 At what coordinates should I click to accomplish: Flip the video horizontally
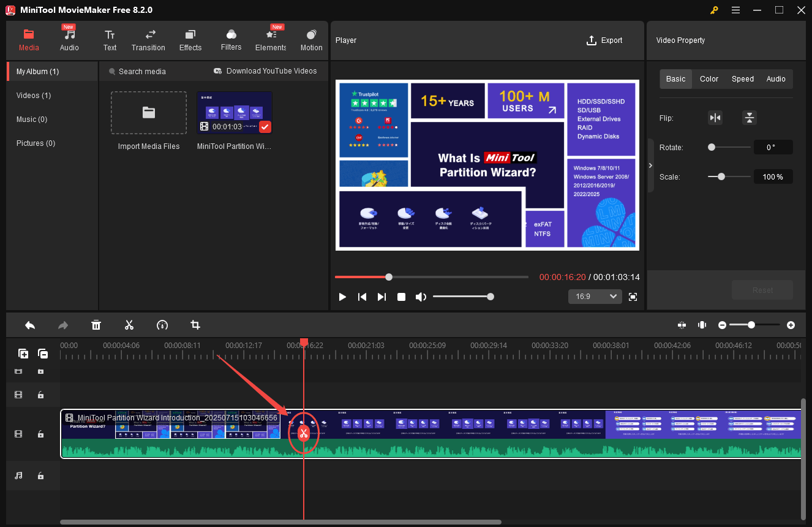pos(715,118)
